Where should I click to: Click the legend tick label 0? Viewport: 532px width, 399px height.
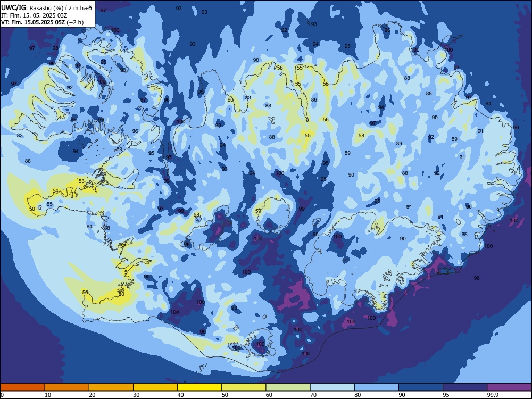coord(2,395)
